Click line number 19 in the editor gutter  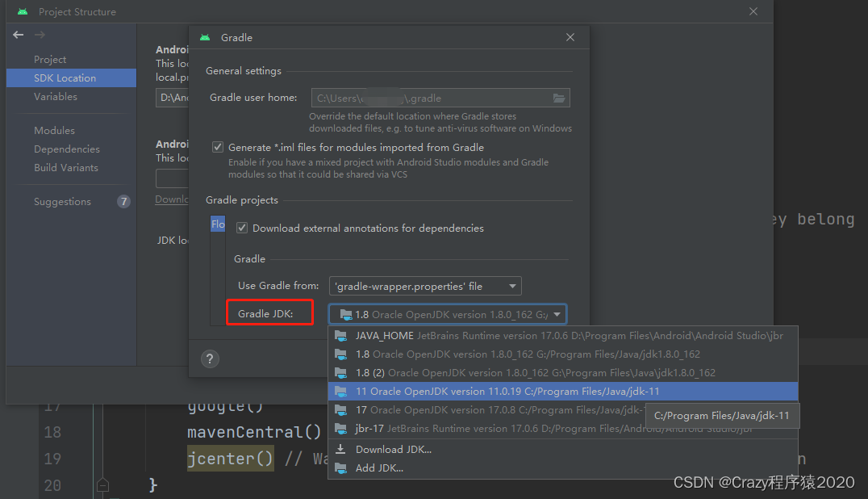click(52, 459)
